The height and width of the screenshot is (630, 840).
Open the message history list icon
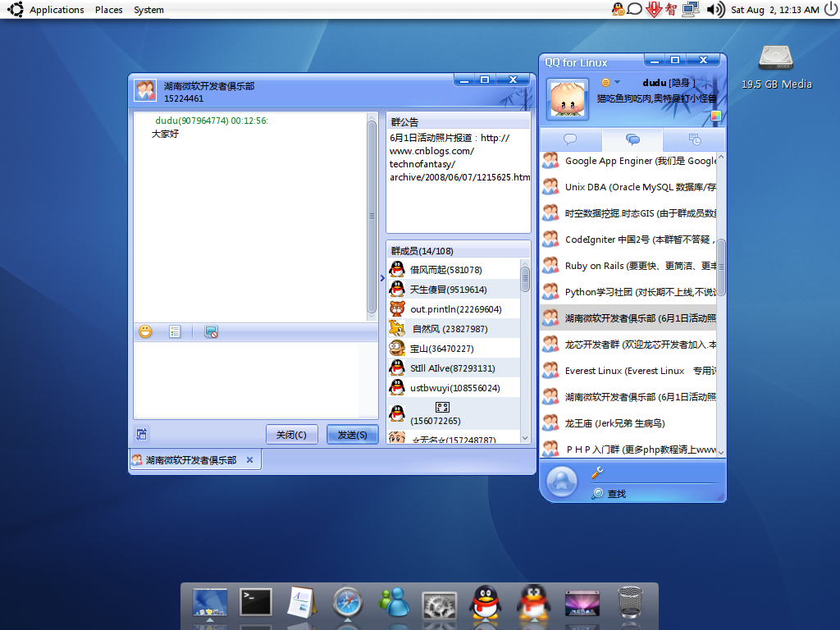pos(175,331)
